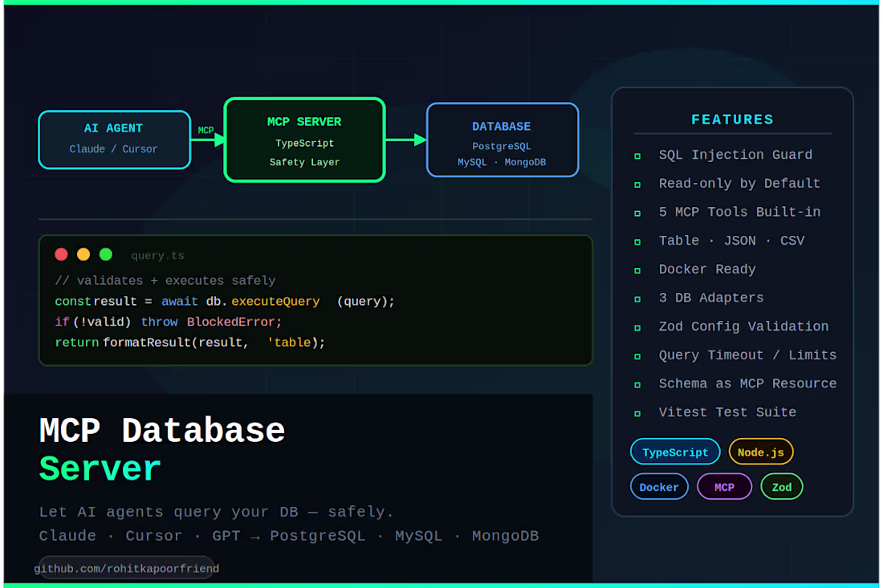Click the Zod Config Validation text
This screenshot has width=883, height=588.
coord(743,326)
